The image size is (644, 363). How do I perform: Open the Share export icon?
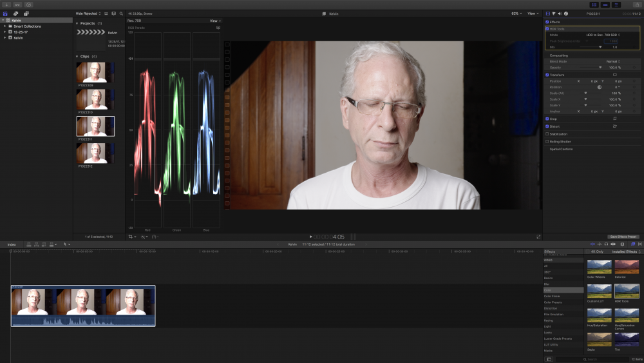(634, 5)
